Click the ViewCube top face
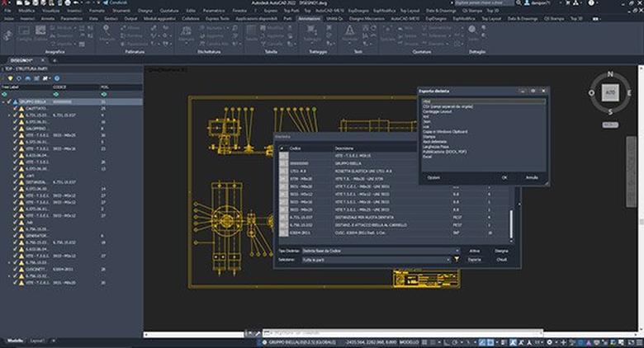 point(610,93)
